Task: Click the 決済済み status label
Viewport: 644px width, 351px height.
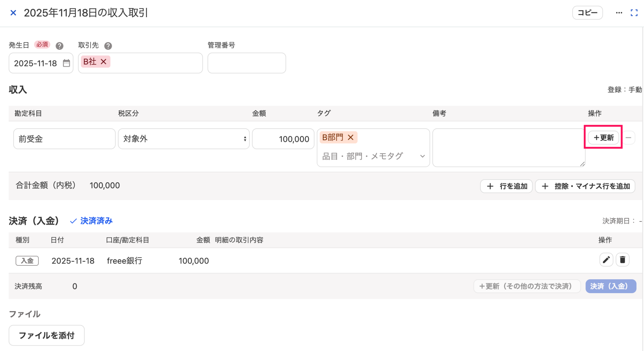Action: coord(91,221)
